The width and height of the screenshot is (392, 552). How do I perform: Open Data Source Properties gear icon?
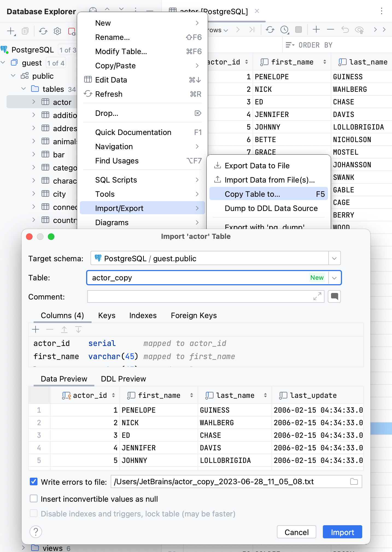point(57,31)
